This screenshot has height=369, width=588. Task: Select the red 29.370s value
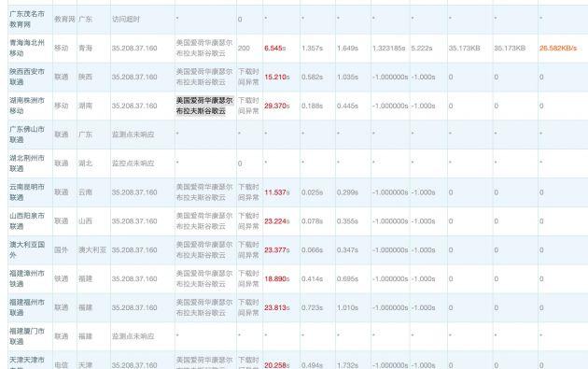click(277, 106)
